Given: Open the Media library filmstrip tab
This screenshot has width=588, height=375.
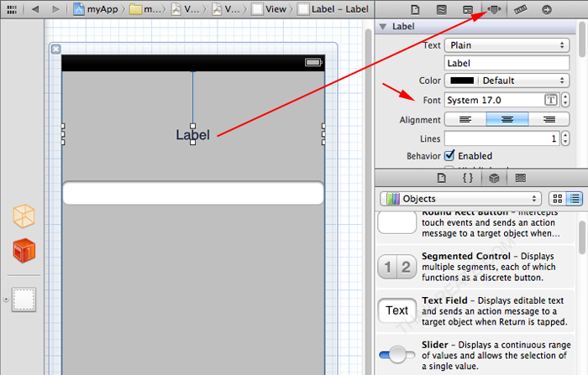Looking at the screenshot, I should (521, 178).
